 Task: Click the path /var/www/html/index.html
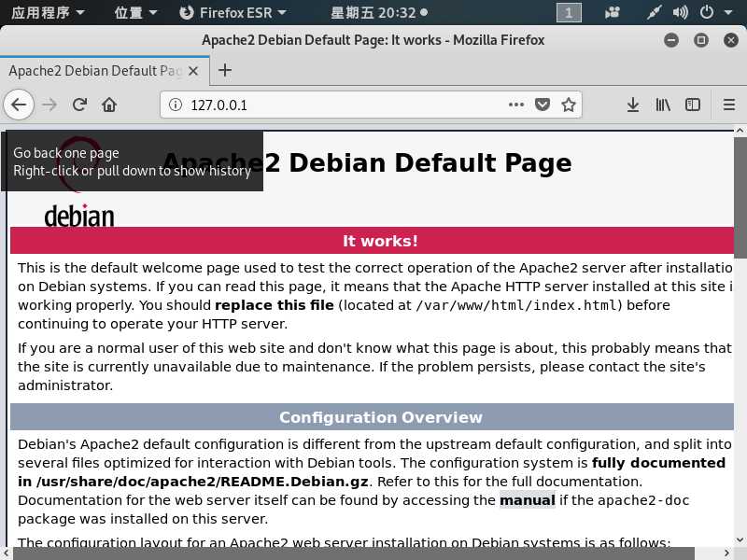pyautogui.click(x=516, y=305)
